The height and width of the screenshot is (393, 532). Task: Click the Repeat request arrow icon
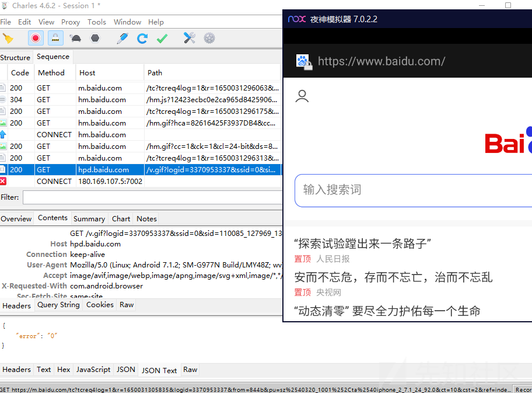tap(142, 39)
